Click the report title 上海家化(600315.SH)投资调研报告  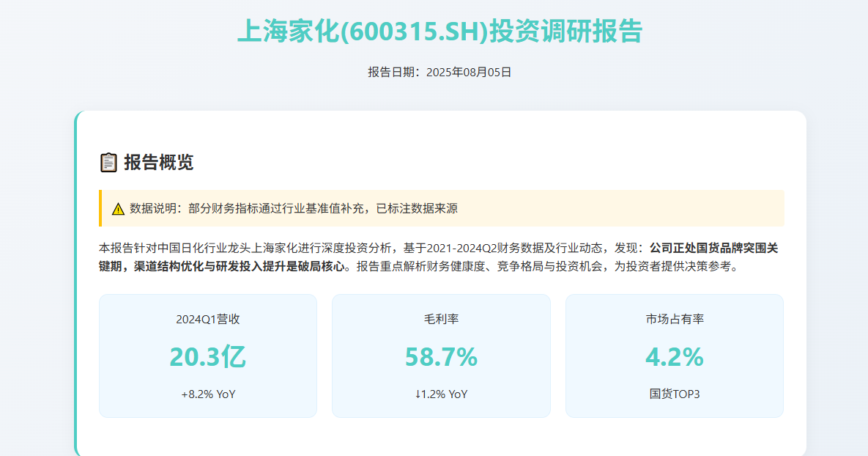[x=440, y=31]
